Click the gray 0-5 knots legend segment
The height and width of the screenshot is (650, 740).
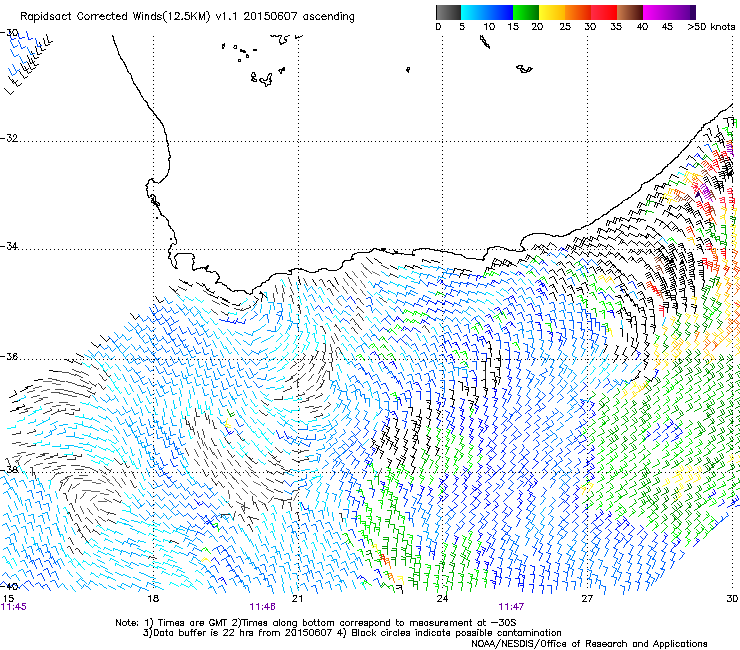tap(448, 12)
